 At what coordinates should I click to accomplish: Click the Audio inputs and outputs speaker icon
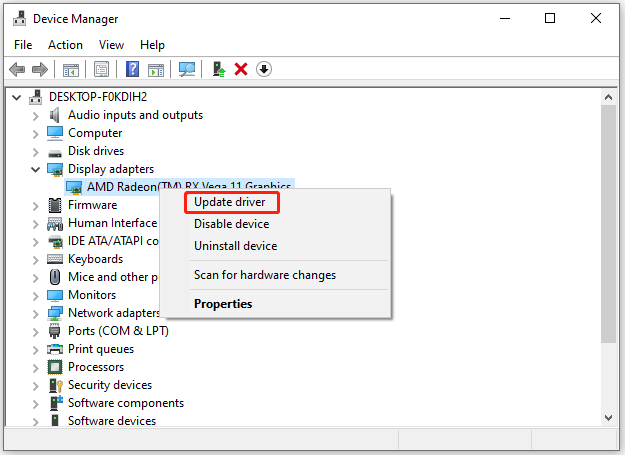pos(55,115)
